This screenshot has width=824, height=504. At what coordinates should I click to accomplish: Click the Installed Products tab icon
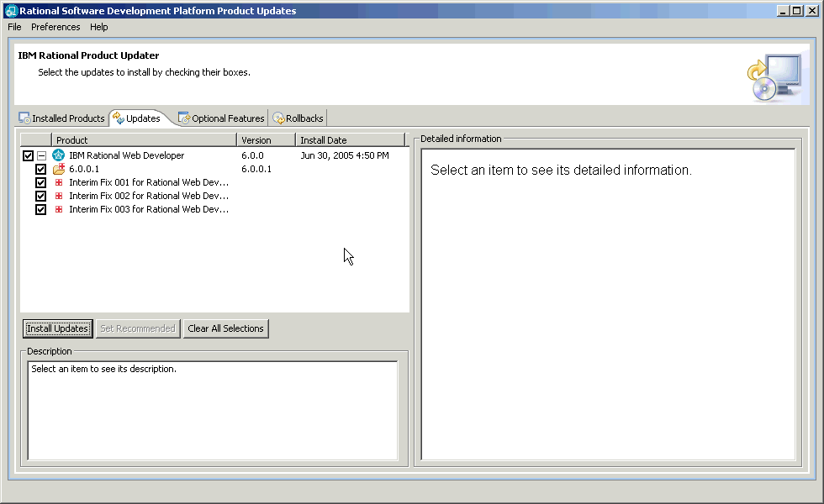point(24,118)
